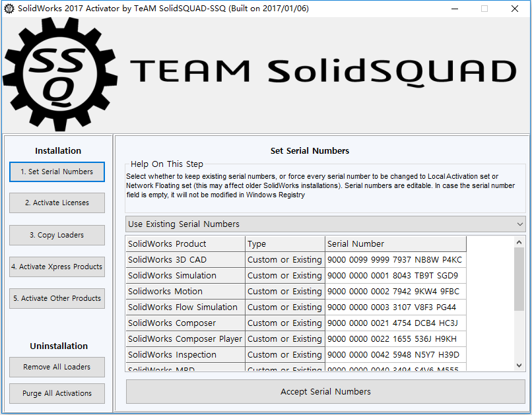Choose 4. Activate Xpress Products
The width and height of the screenshot is (532, 415).
(57, 267)
